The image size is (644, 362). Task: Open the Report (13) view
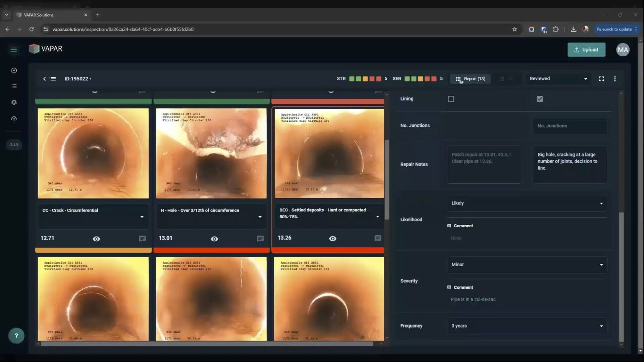click(470, 79)
